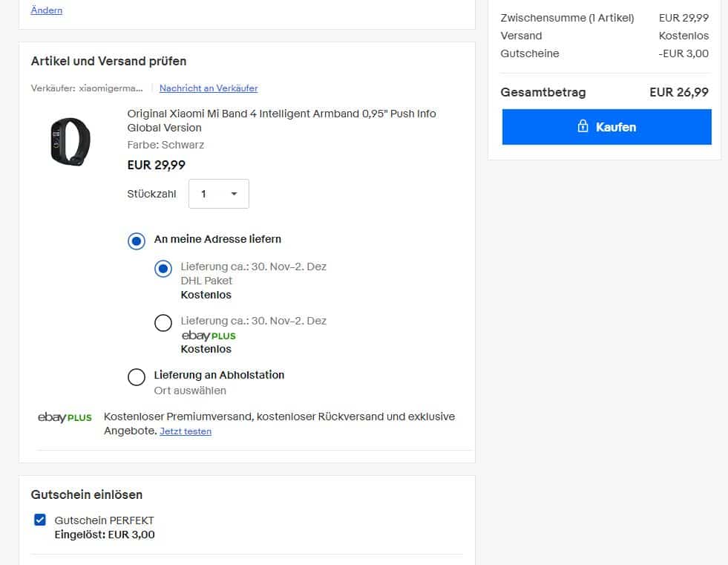Click the eBay Plus logo under second delivery option

(209, 336)
